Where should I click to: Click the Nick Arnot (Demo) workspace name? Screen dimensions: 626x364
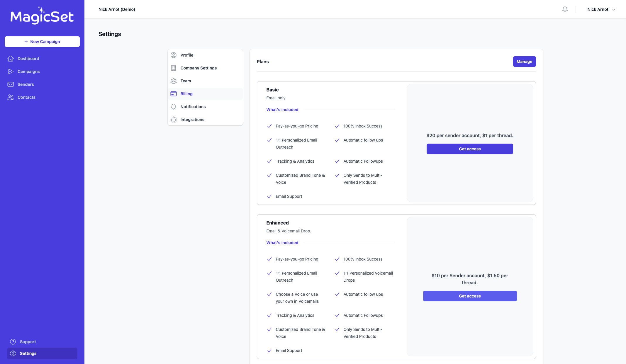point(117,9)
